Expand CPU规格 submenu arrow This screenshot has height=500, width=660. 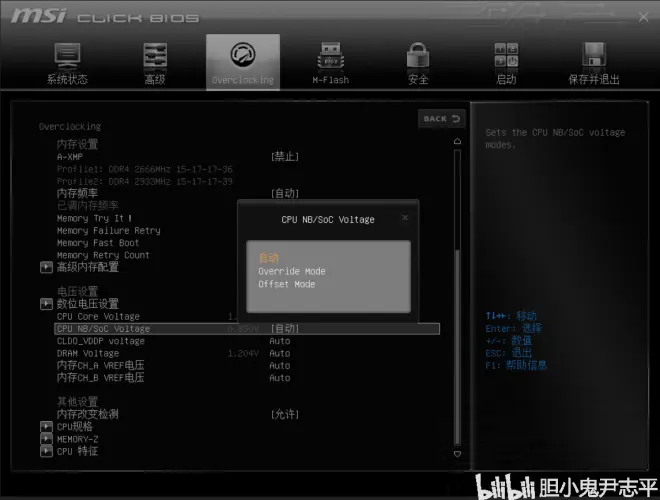coord(46,426)
